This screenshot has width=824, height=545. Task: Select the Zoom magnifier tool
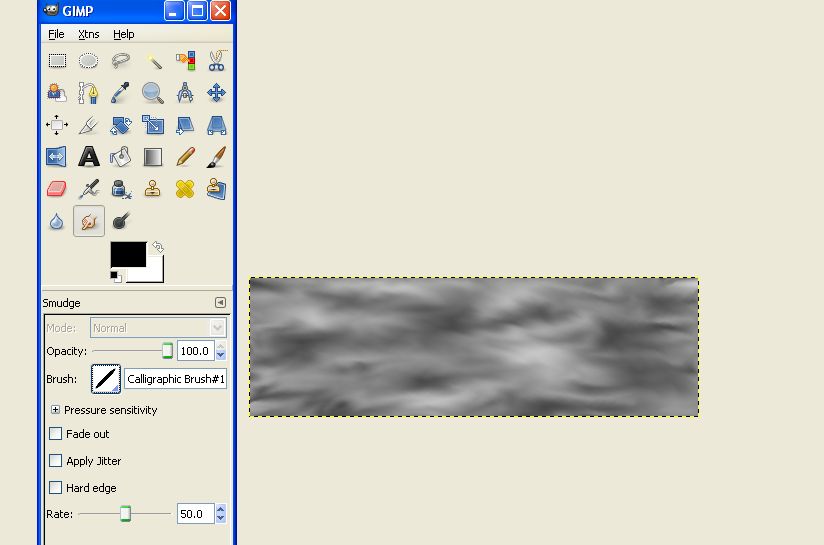pyautogui.click(x=153, y=93)
